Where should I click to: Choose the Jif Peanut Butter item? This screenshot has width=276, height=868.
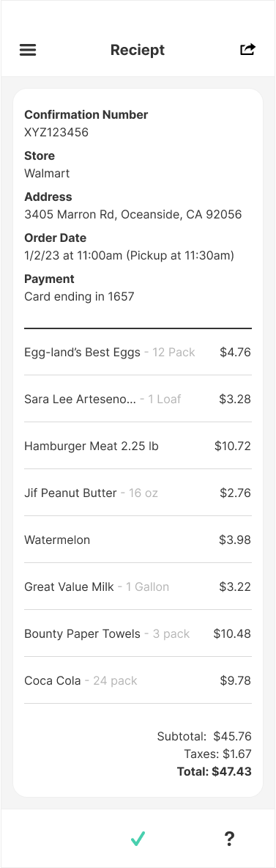(x=138, y=493)
